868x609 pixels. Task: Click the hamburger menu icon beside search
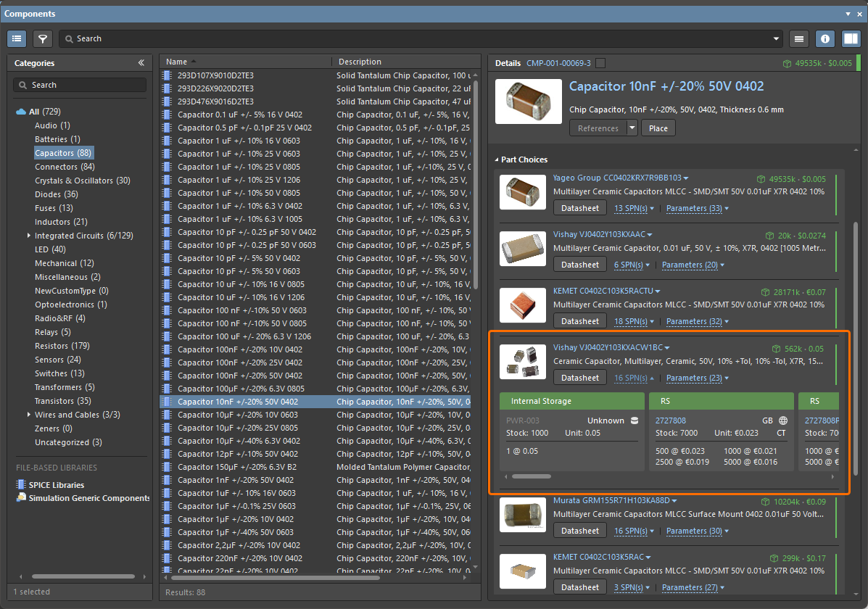[799, 38]
